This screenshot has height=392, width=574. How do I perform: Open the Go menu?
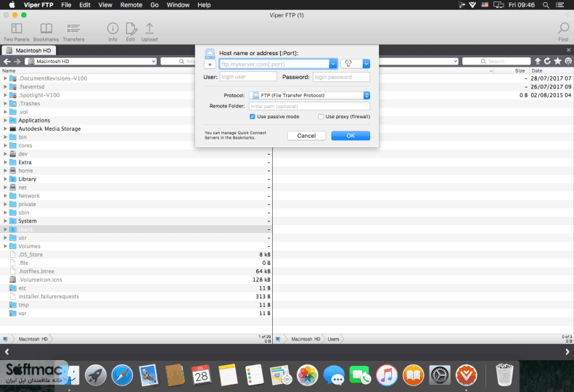click(x=155, y=5)
